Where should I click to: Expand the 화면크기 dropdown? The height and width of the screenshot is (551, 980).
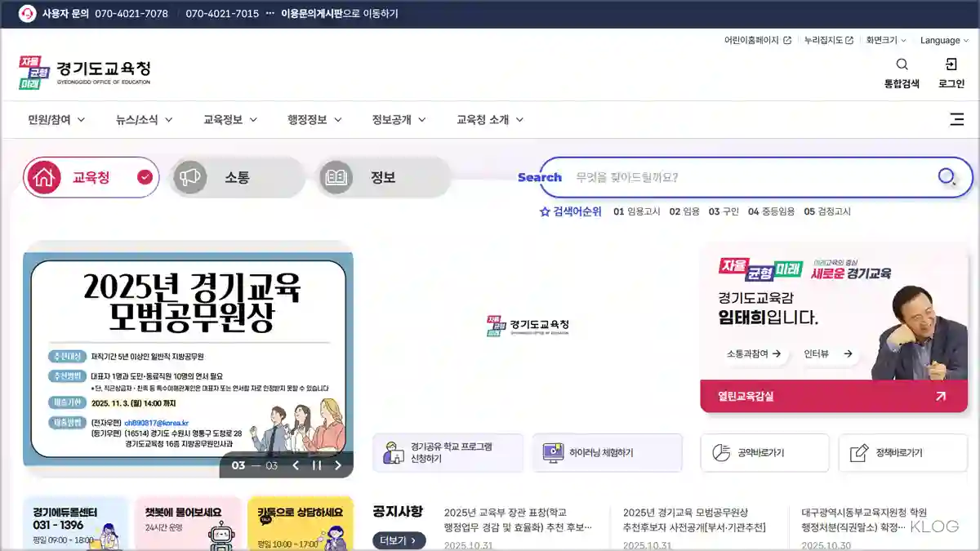[x=884, y=40]
